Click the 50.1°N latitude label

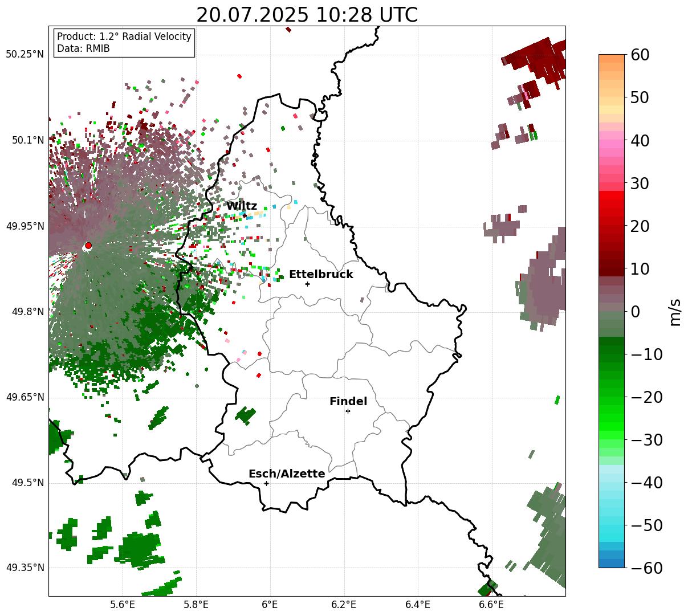[x=27, y=140]
